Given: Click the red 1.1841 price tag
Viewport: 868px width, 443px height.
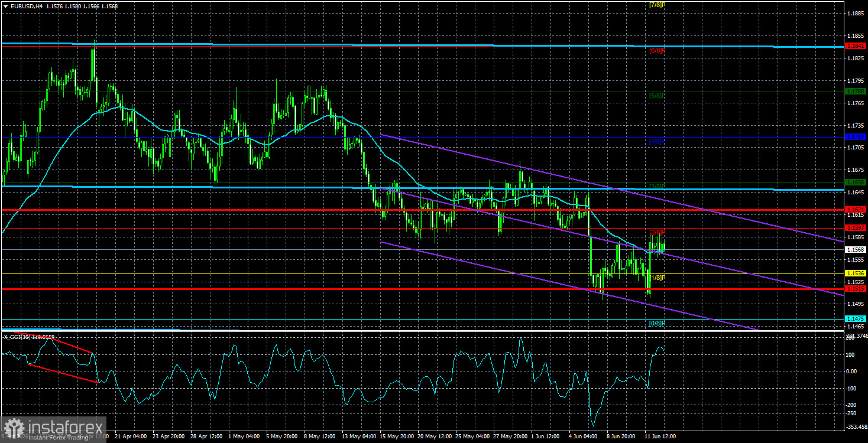Looking at the screenshot, I should tap(856, 45).
